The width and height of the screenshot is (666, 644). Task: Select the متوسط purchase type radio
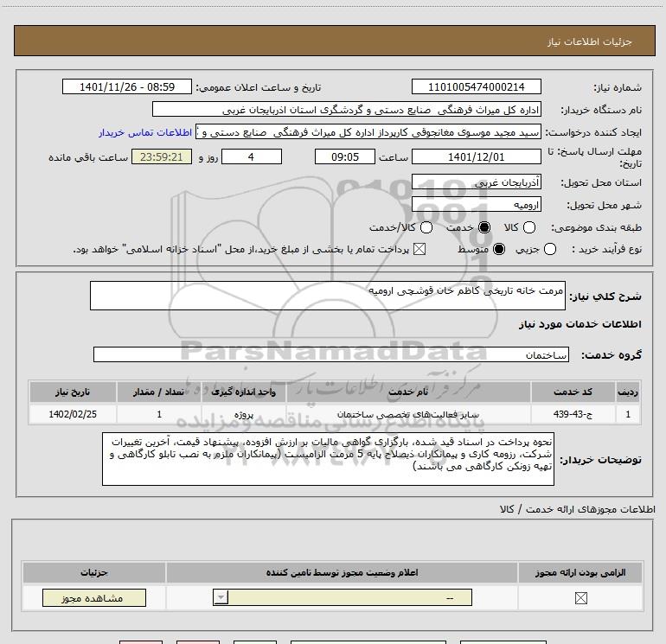[499, 249]
